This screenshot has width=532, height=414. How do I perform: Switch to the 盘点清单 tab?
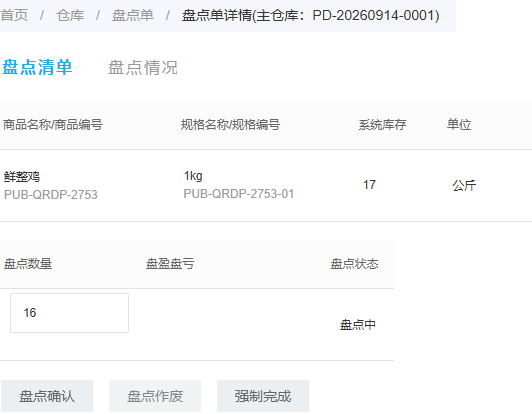click(37, 67)
